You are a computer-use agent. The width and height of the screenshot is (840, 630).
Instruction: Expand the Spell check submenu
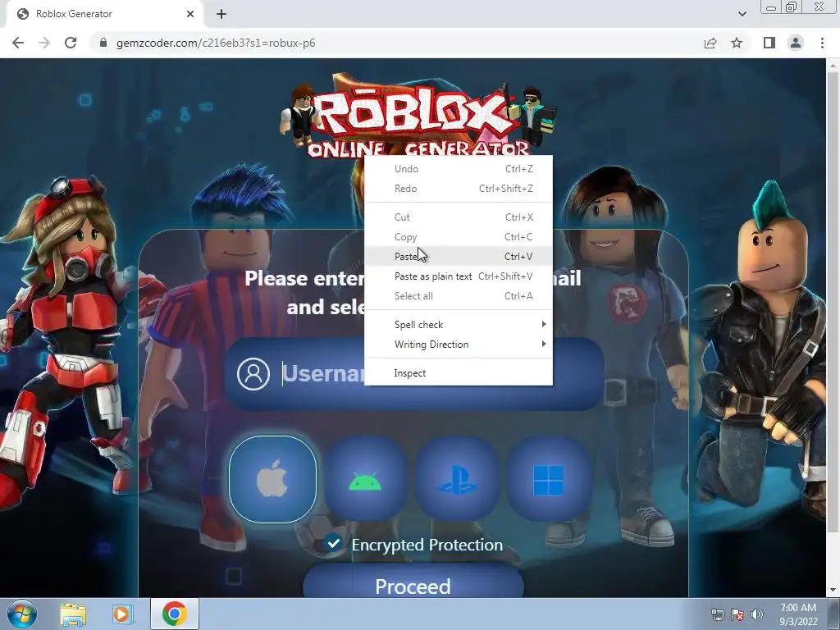[459, 325]
